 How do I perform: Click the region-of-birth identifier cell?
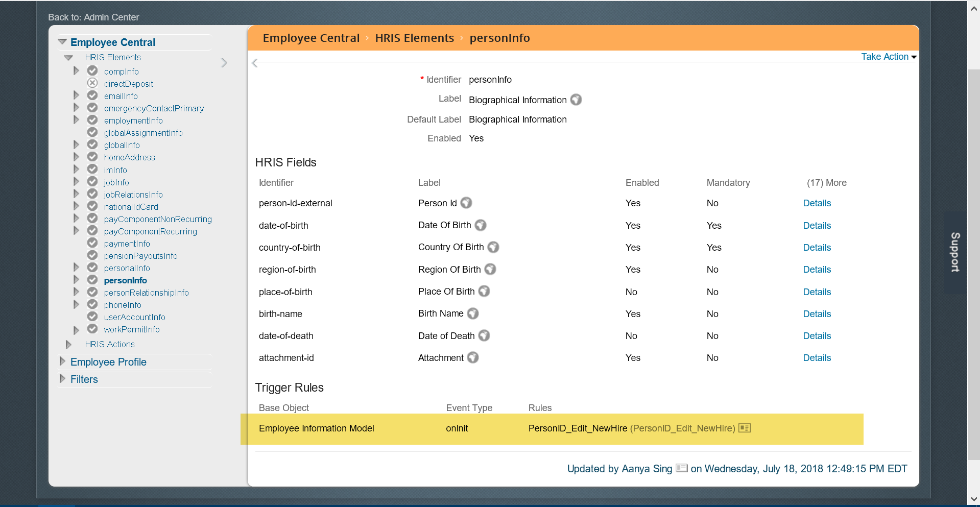[x=288, y=270]
